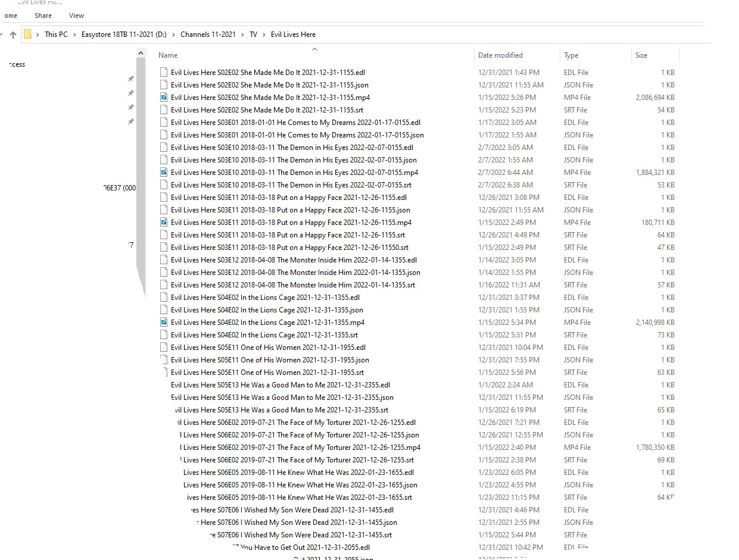Sort by Size column header
Screen dimensions: 739x560
pyautogui.click(x=641, y=55)
